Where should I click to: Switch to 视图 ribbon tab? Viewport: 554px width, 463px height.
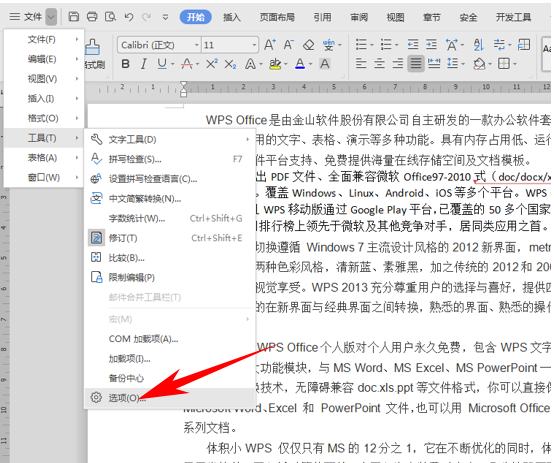coord(395,17)
